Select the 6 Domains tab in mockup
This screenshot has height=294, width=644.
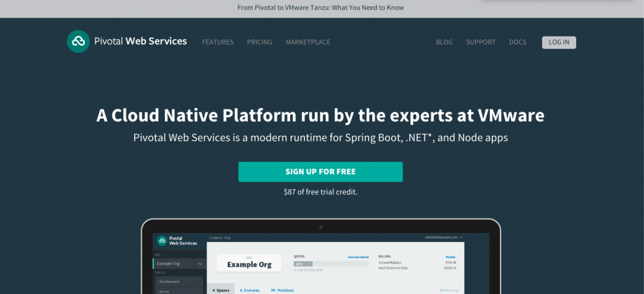[250, 290]
